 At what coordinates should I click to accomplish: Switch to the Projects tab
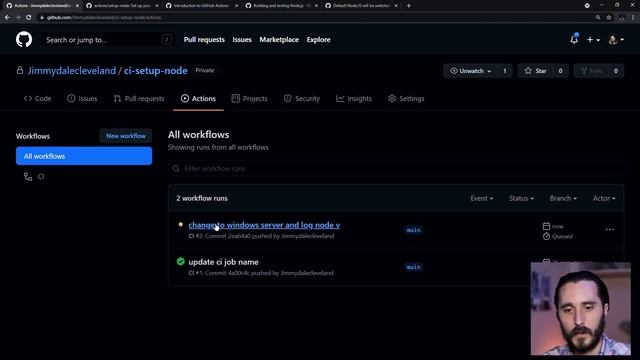[249, 98]
